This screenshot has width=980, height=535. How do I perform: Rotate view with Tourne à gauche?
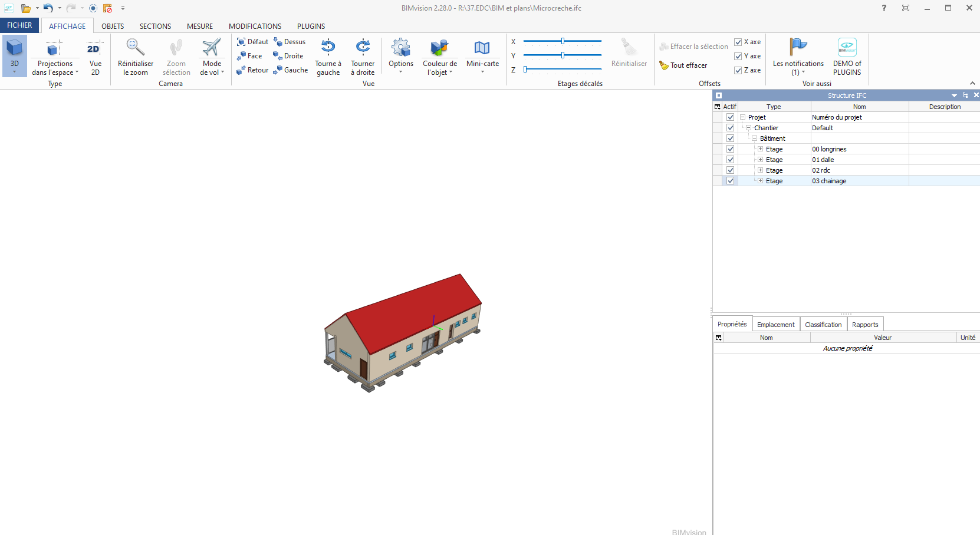click(328, 56)
